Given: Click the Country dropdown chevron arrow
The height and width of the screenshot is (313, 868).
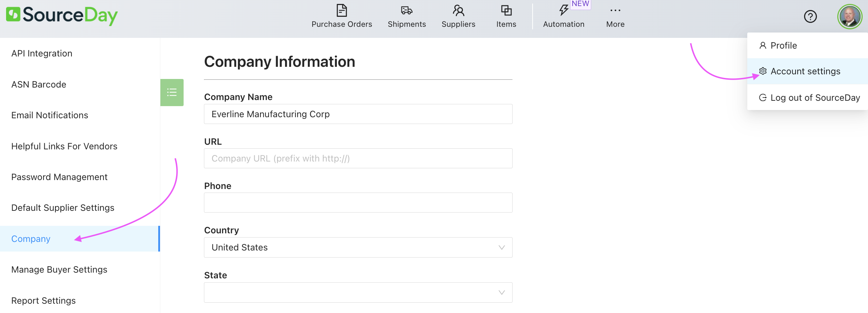Looking at the screenshot, I should (502, 247).
